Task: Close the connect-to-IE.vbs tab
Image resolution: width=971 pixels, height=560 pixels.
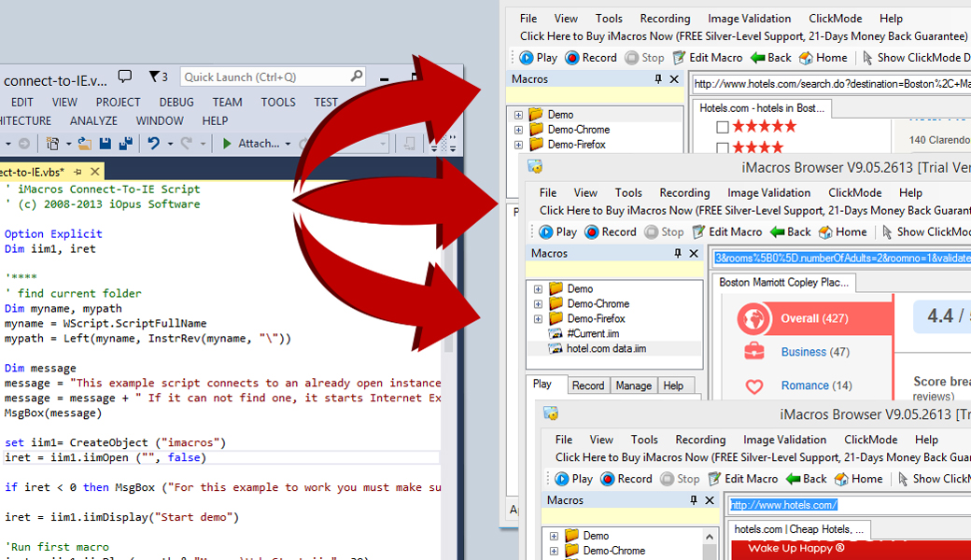Action: click(x=94, y=172)
